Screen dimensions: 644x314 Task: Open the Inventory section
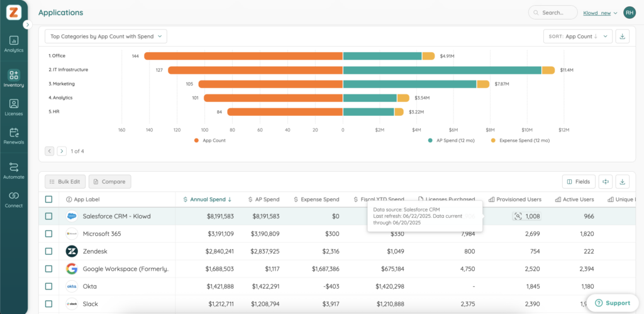point(14,79)
